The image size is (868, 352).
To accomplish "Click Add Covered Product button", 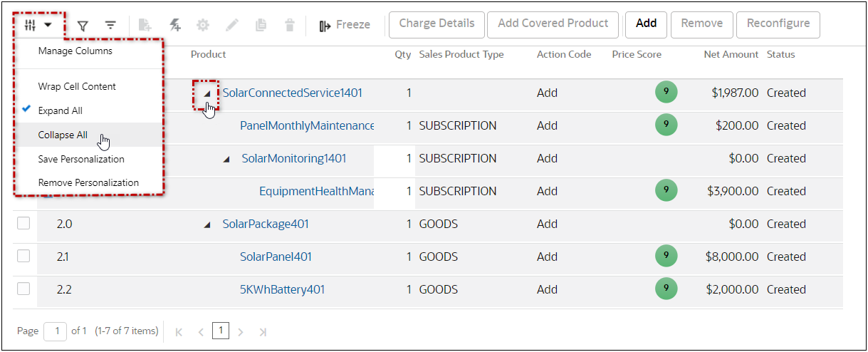I will pos(553,24).
